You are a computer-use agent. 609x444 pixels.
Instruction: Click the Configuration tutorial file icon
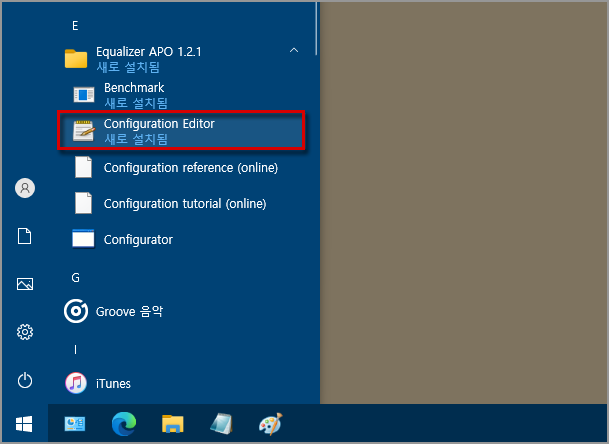pos(84,203)
